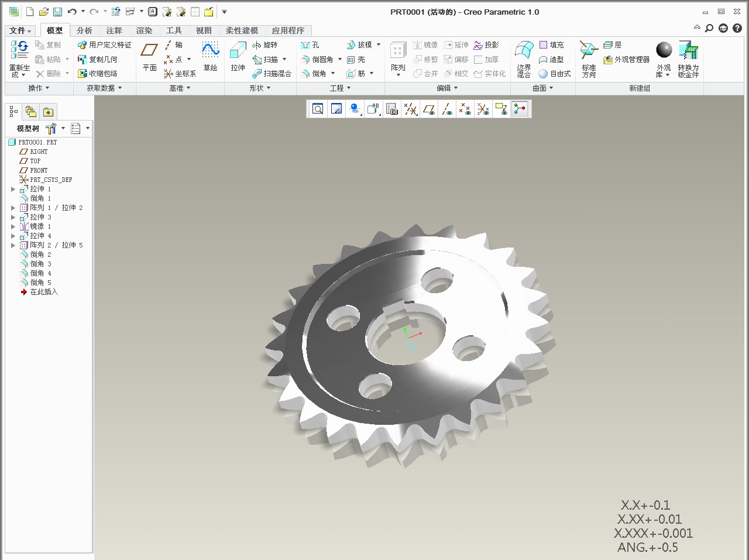Image resolution: width=749 pixels, height=560 pixels.
Task: Expand the 阵列 1 / 拉伸 2 node
Action: (x=13, y=208)
